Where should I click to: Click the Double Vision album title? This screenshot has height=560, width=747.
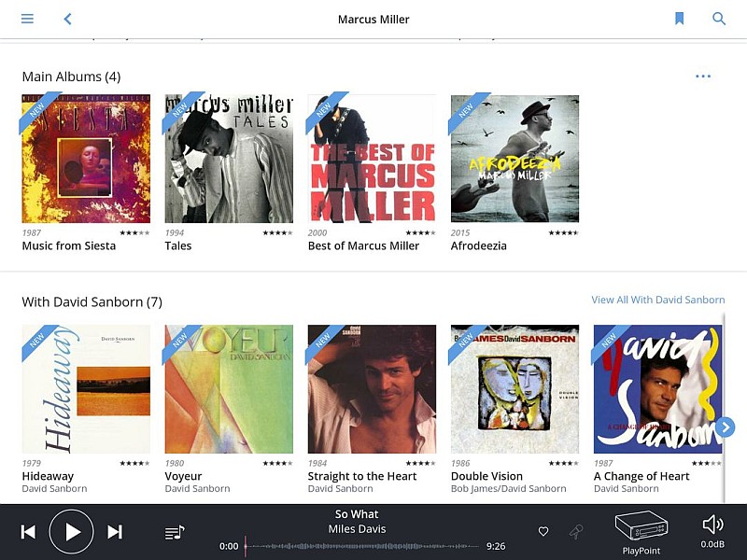pos(486,476)
